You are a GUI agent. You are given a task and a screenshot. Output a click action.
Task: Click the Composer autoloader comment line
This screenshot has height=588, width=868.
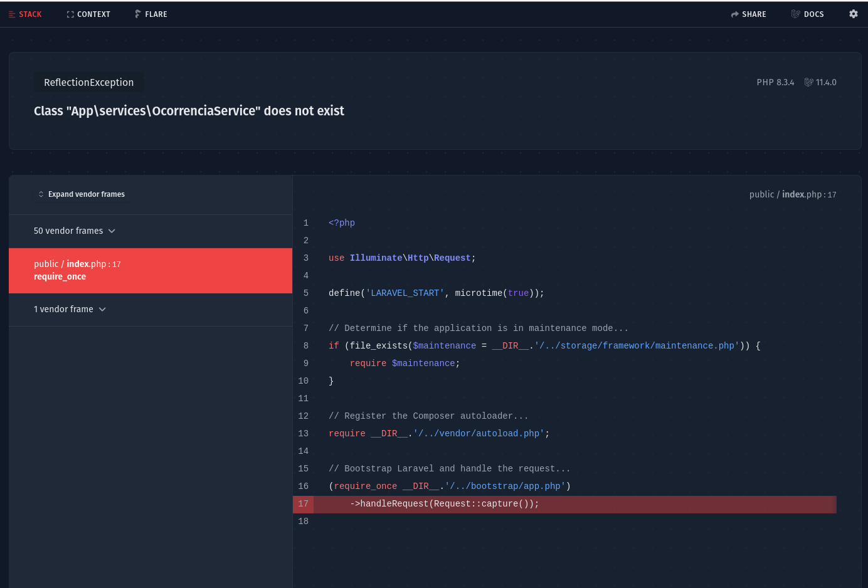428,416
